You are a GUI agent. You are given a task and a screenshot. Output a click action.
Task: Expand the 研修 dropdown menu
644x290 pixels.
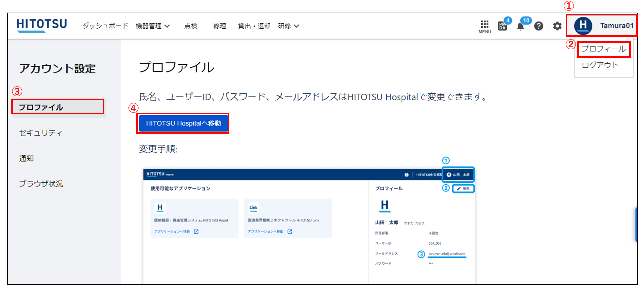pyautogui.click(x=289, y=26)
